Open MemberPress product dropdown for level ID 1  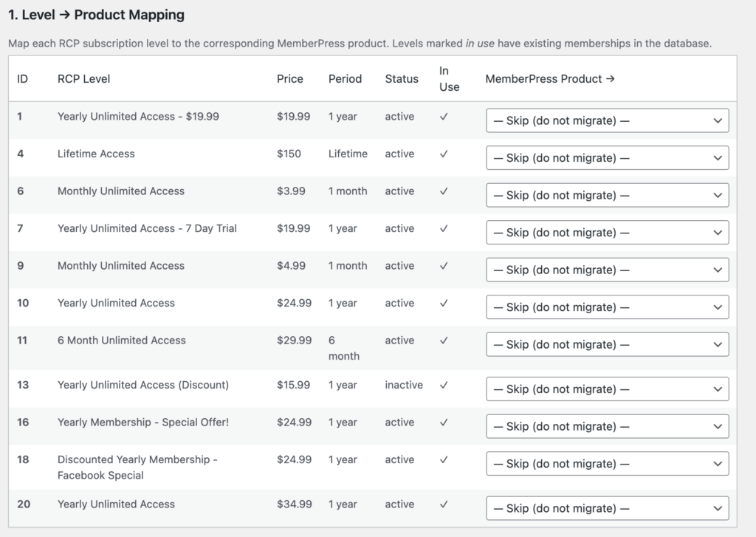(x=607, y=120)
